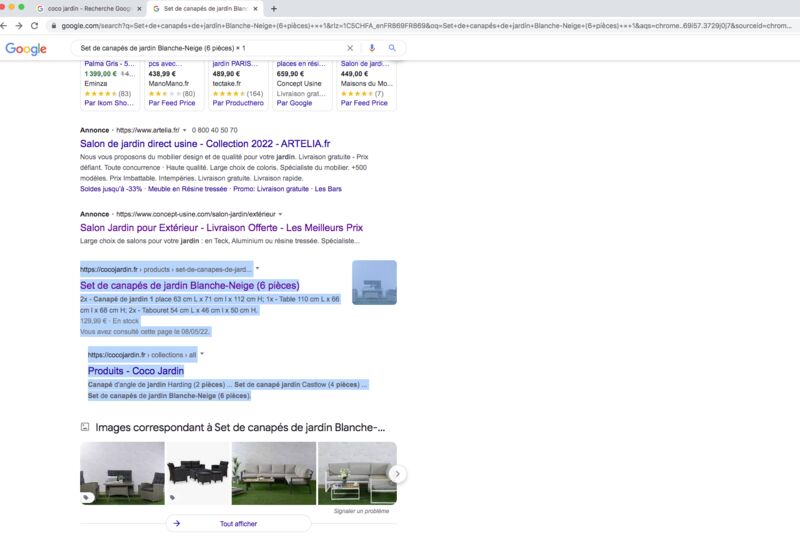Expand options arrow next to cocojardin.fr collections URL
The image size is (800, 552).
pyautogui.click(x=202, y=355)
